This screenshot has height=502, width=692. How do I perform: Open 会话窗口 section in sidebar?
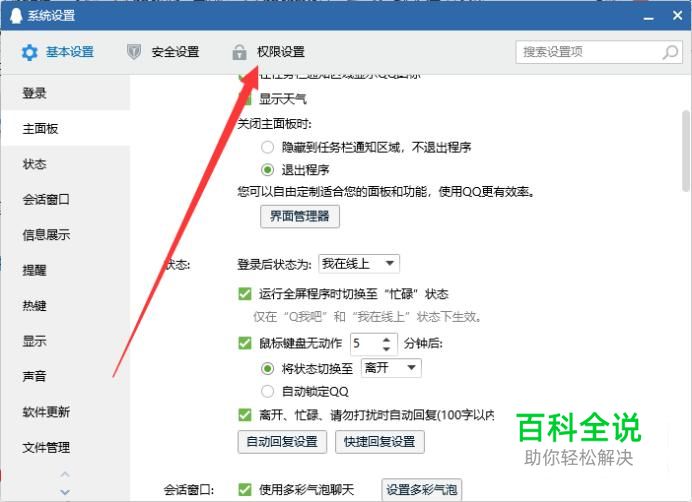point(65,199)
